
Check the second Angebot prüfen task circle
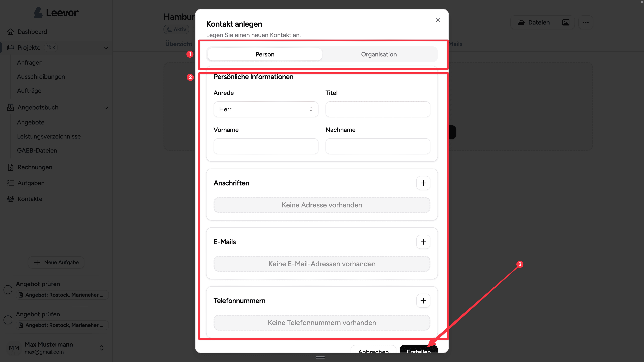pos(8,320)
